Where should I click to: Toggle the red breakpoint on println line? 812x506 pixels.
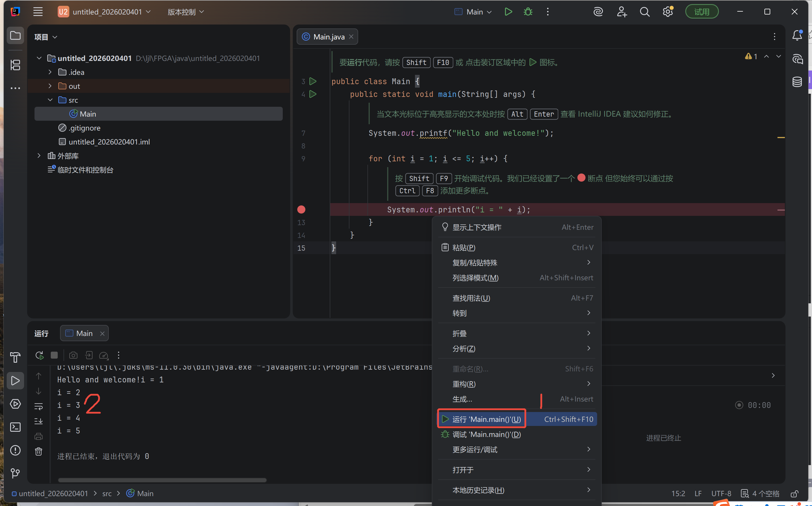301,209
